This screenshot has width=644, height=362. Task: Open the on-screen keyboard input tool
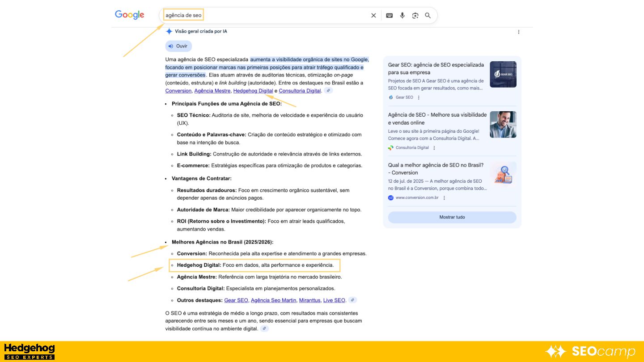point(390,16)
